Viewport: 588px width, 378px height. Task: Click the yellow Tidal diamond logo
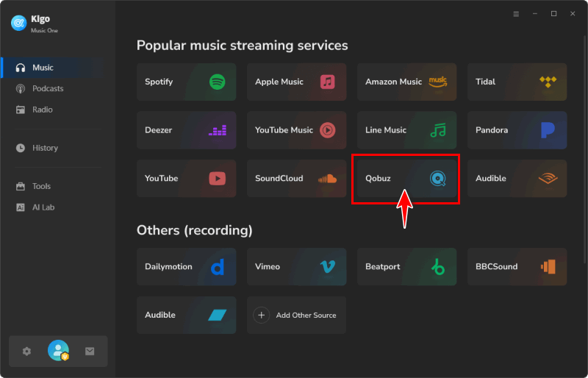point(548,82)
